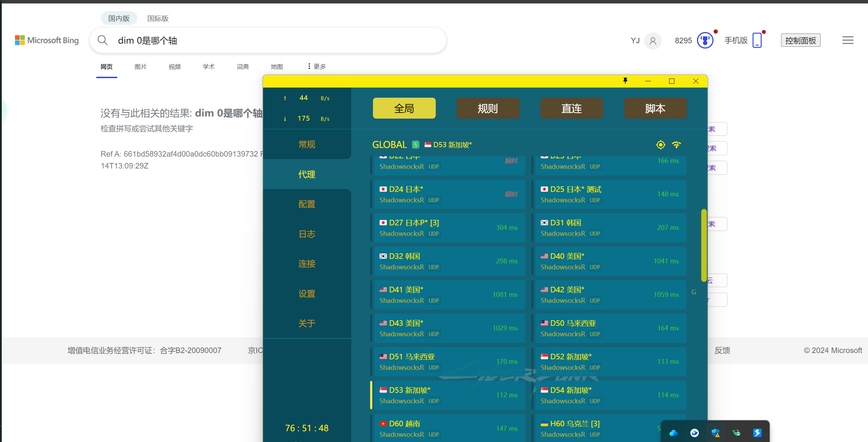Switch to the 视频 search tab
The height and width of the screenshot is (442, 868).
(x=175, y=67)
